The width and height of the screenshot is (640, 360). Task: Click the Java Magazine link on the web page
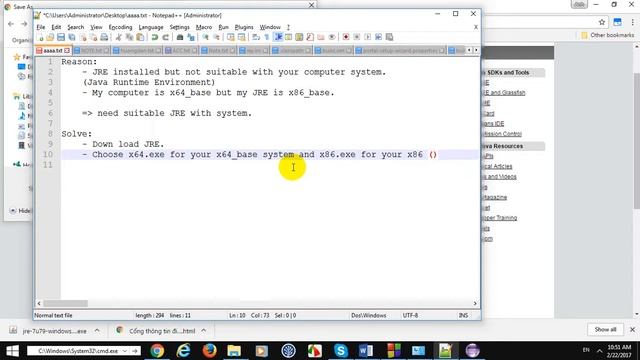(x=494, y=197)
